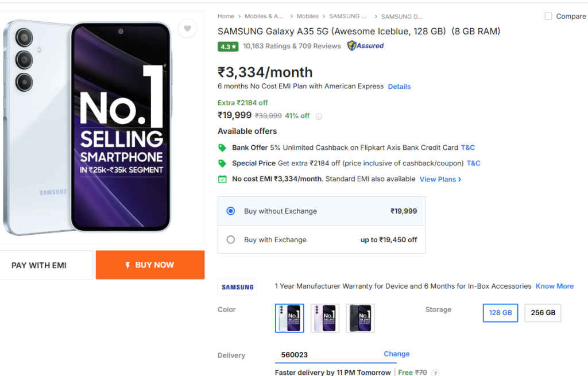Expand the Mobiles & A... breadcrumb menu
The width and height of the screenshot is (588, 376).
(263, 16)
